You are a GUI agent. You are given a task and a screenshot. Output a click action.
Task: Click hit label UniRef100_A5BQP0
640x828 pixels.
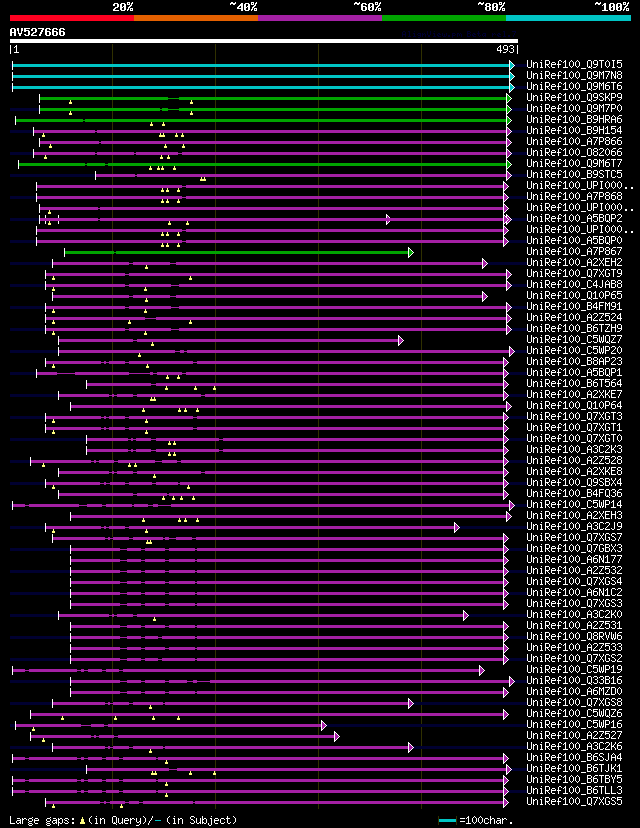(x=574, y=240)
